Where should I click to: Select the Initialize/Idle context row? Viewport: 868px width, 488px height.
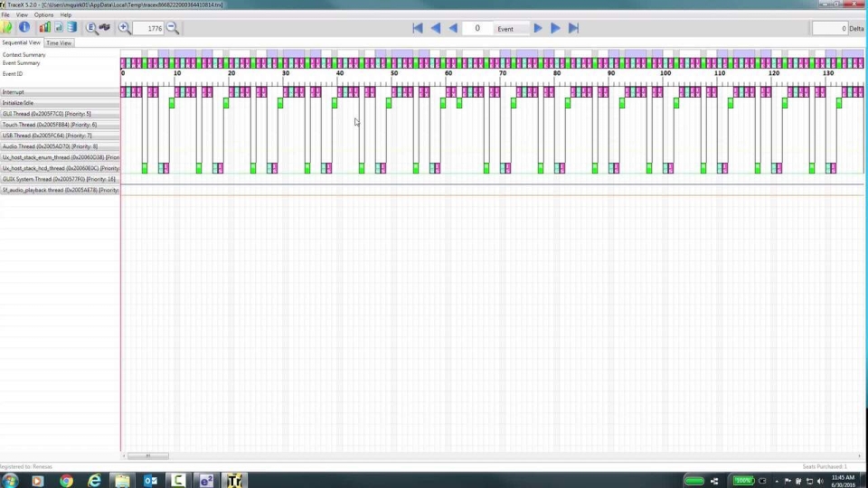click(x=60, y=103)
